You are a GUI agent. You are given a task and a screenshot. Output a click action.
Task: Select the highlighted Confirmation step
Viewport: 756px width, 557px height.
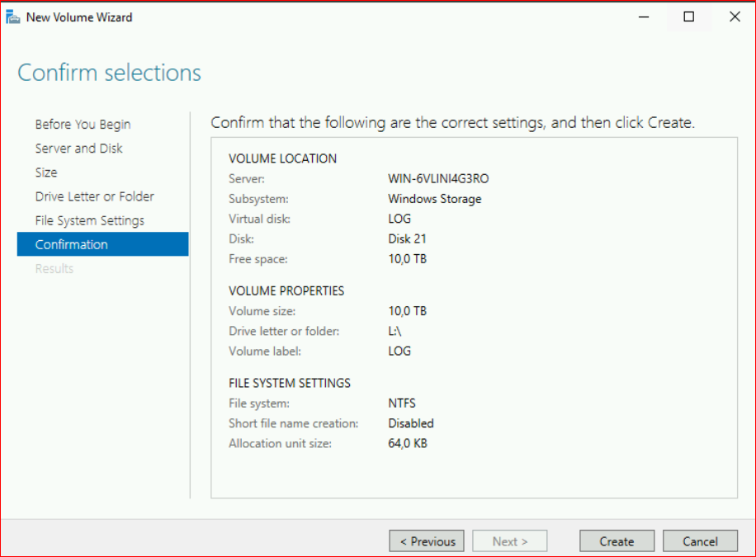pyautogui.click(x=71, y=244)
